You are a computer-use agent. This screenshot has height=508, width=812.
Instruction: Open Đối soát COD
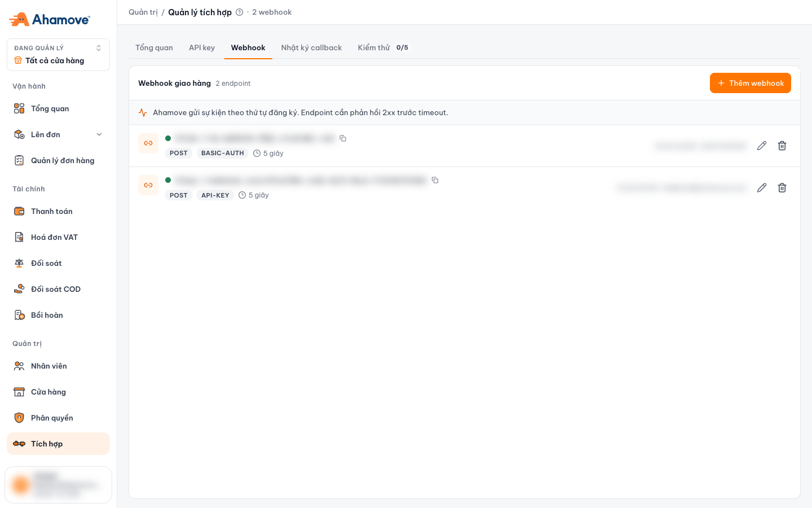[58, 289]
